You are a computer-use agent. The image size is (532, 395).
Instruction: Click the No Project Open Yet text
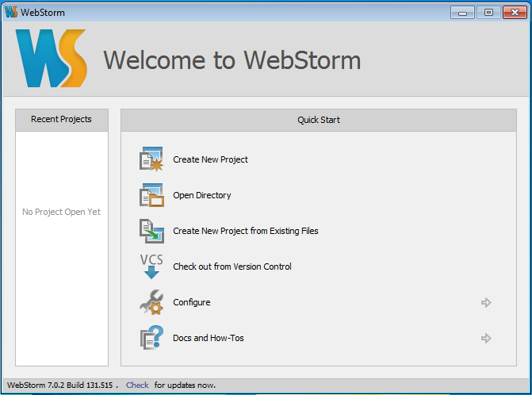tap(61, 212)
